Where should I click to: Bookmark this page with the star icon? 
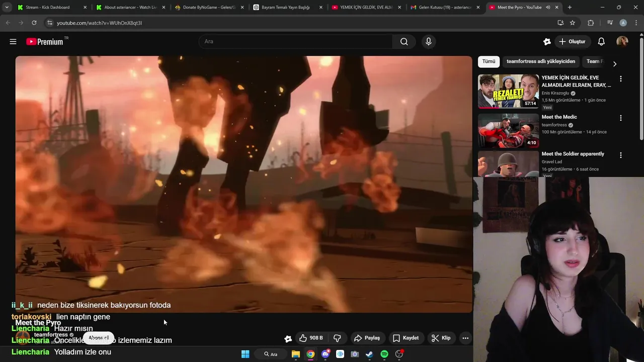tap(573, 23)
